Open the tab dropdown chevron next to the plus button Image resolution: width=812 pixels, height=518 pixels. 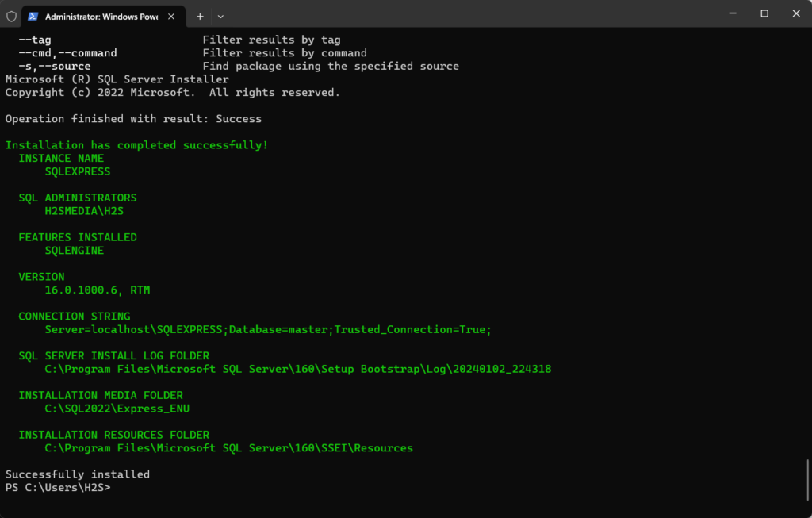[x=220, y=16]
